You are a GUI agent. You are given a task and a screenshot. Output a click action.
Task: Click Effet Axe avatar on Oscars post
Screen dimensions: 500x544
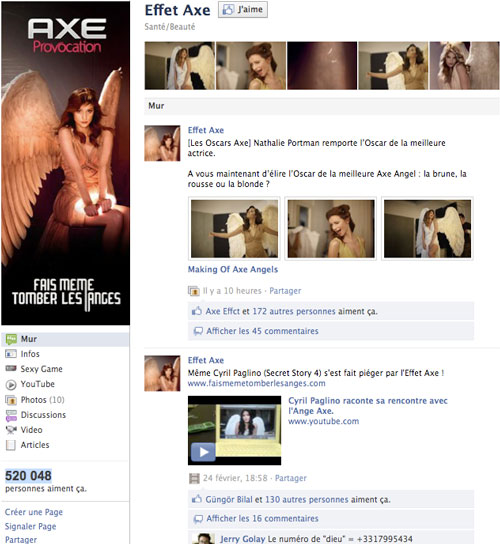(162, 143)
